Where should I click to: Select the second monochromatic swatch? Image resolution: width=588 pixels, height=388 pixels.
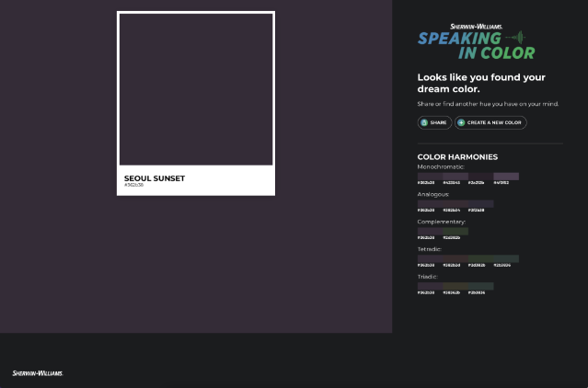click(455, 177)
